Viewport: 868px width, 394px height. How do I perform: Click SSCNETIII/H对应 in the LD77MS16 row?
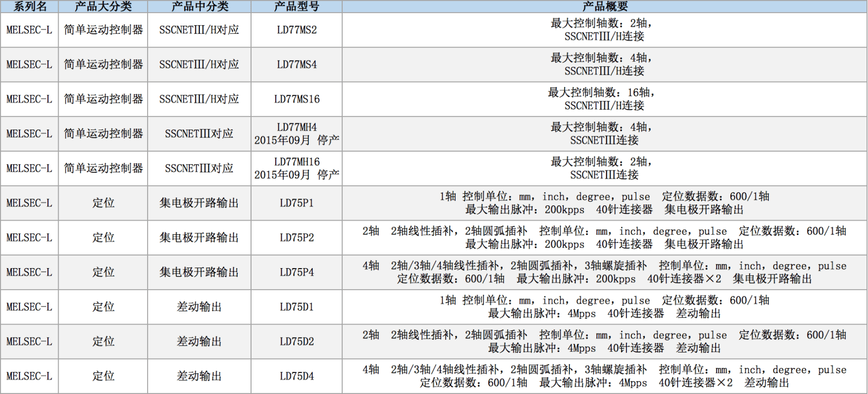click(199, 99)
